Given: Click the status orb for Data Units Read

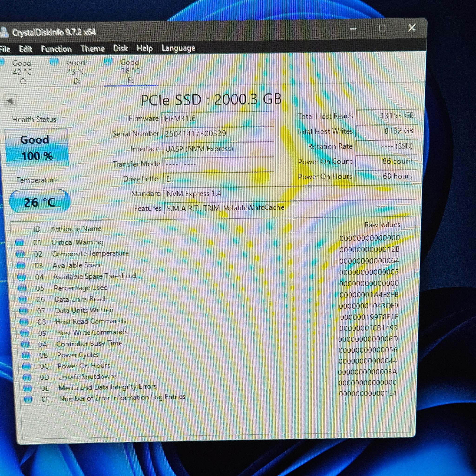Looking at the screenshot, I should point(23,299).
